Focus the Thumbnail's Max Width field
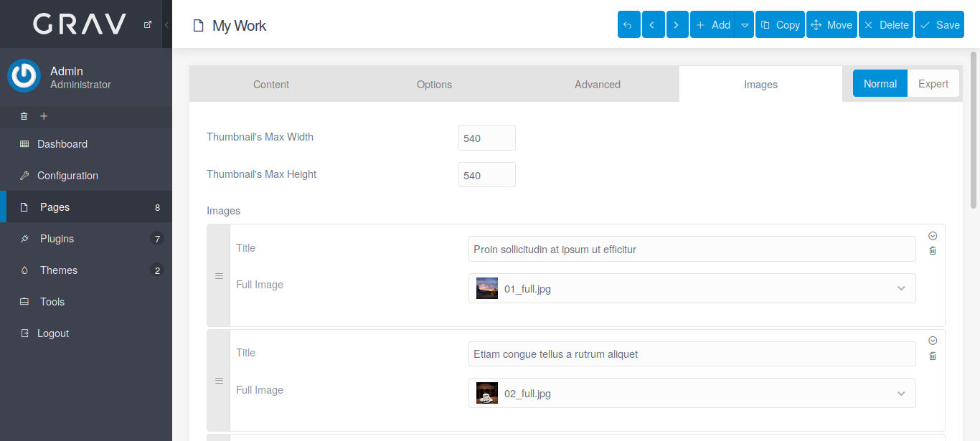The image size is (980, 441). [x=487, y=138]
